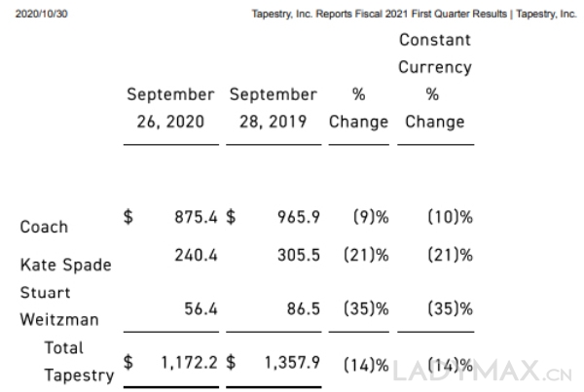The height and width of the screenshot is (392, 584).
Task: Click the Constant Currency % Change header
Action: point(434,82)
